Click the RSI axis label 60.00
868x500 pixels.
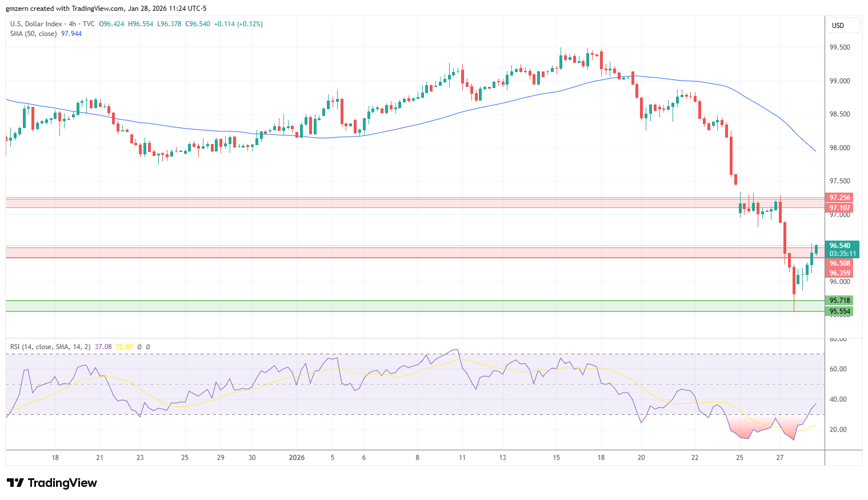point(838,369)
